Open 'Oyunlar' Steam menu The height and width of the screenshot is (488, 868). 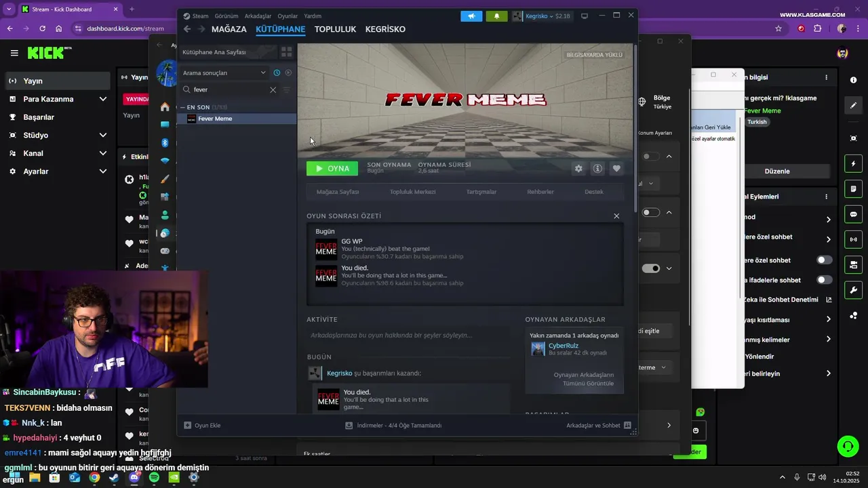pos(288,16)
